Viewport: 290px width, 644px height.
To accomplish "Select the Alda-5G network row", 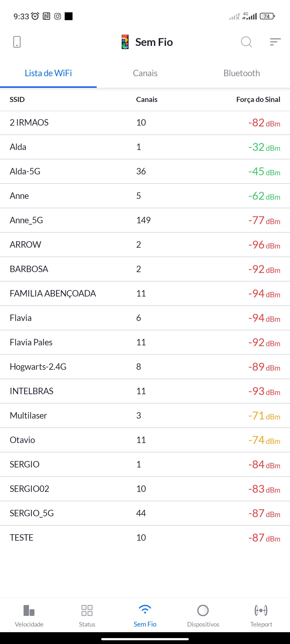I will (x=145, y=171).
